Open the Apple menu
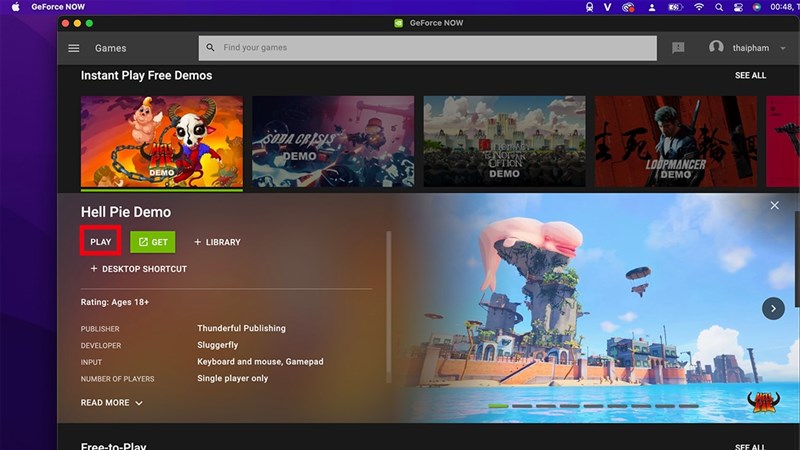Image resolution: width=800 pixels, height=450 pixels. 16,7
